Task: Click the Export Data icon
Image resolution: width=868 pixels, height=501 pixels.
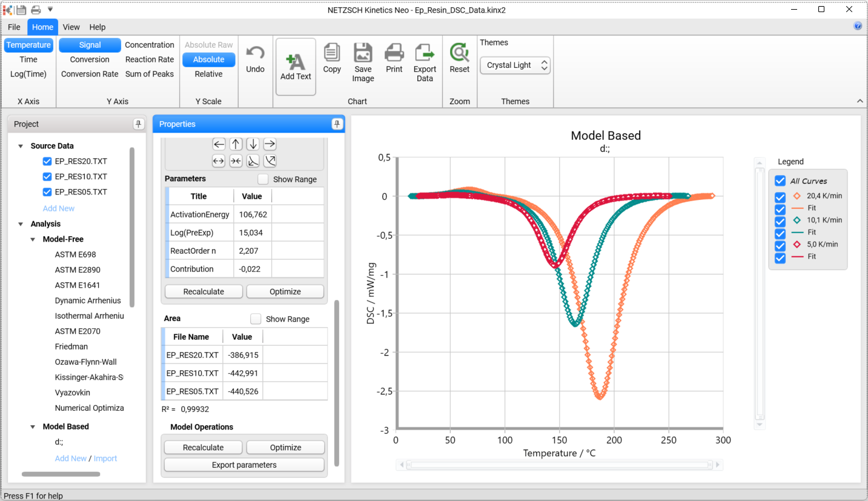Action: coord(425,53)
